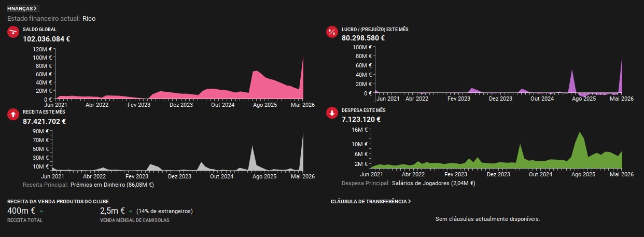Click the RECEITA ESTE MÊS heading

coord(44,112)
